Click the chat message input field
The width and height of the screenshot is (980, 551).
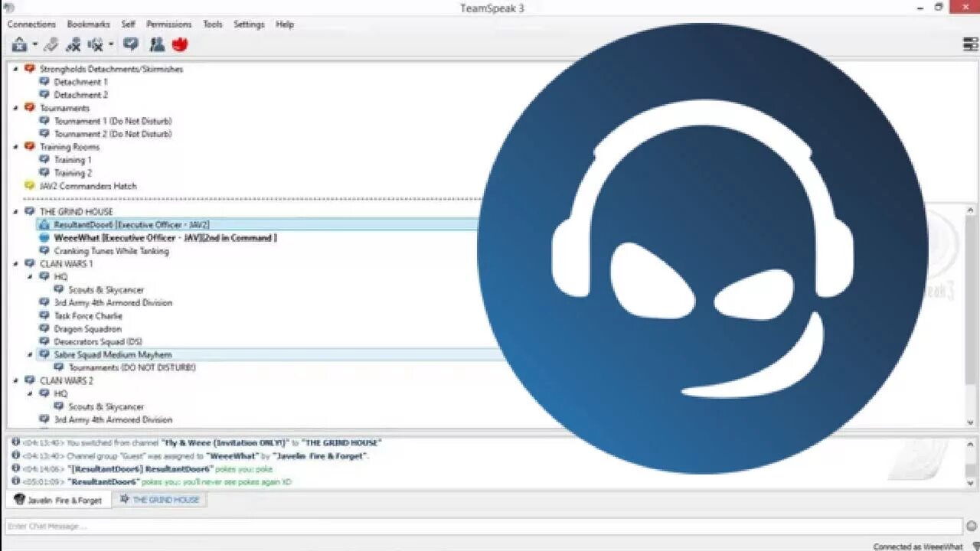pos(484,527)
